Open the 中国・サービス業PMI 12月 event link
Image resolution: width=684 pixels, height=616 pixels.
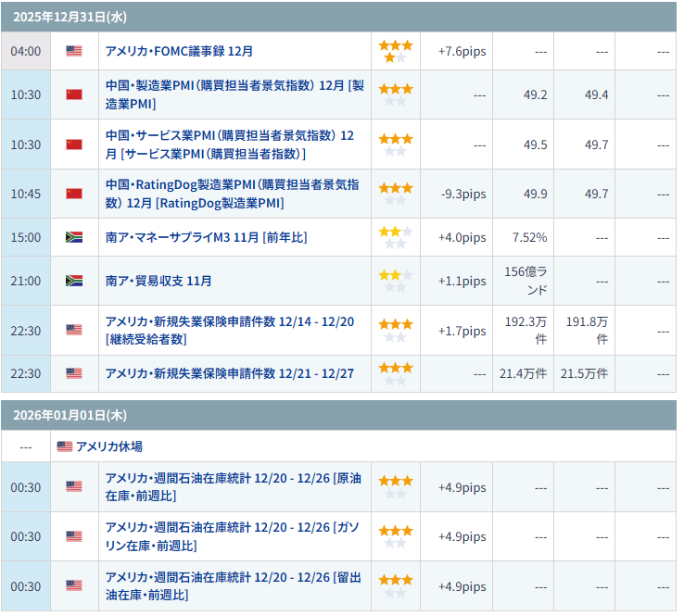point(229,145)
